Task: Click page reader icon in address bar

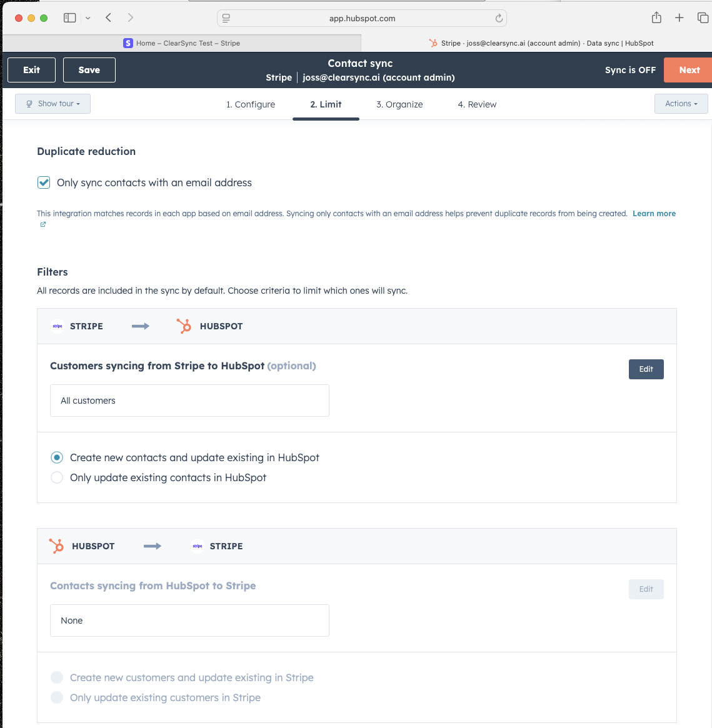Action: (x=226, y=18)
